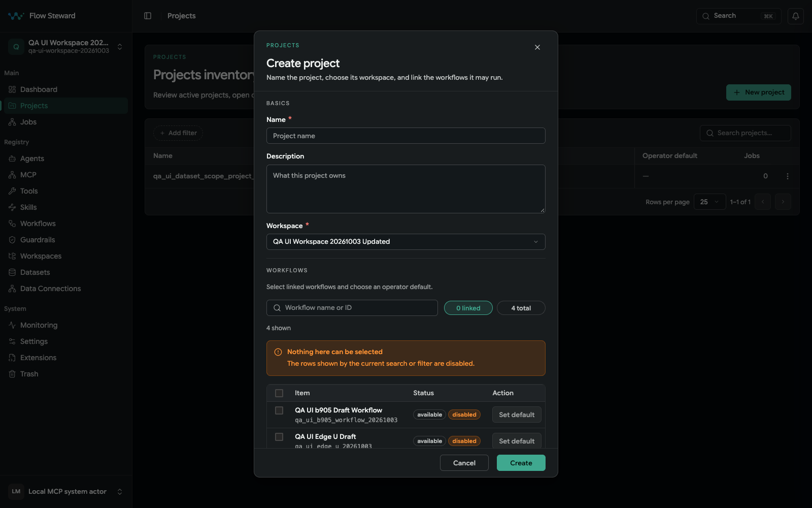The width and height of the screenshot is (812, 508).
Task: Click the Skills sidebar icon
Action: [x=12, y=207]
